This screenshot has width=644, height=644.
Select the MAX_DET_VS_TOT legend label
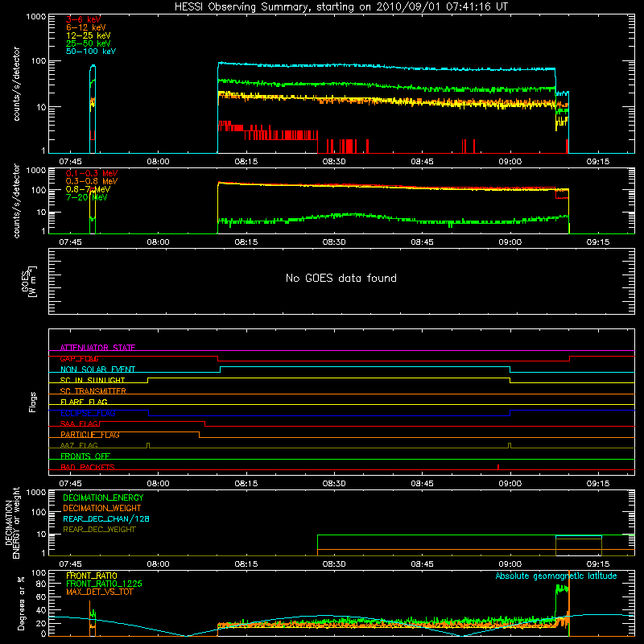[x=99, y=592]
